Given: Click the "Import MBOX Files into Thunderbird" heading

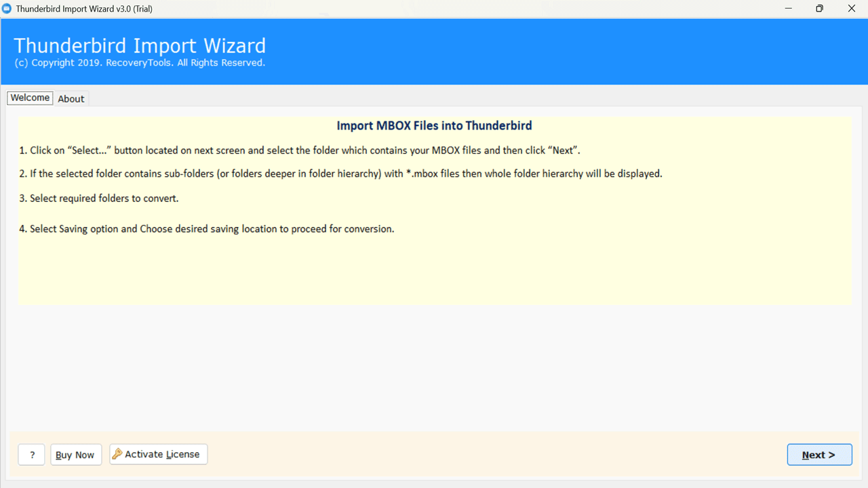Looking at the screenshot, I should [x=434, y=125].
